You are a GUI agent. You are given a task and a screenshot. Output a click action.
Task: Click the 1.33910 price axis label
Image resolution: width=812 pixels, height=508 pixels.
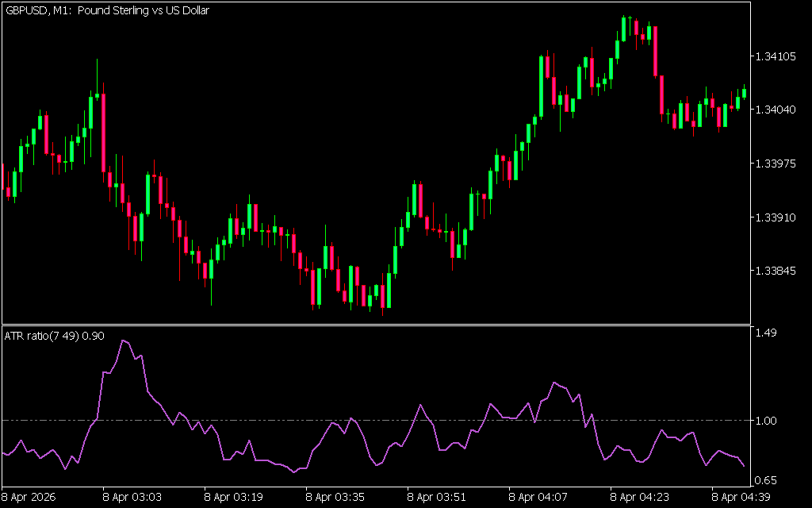click(x=775, y=217)
